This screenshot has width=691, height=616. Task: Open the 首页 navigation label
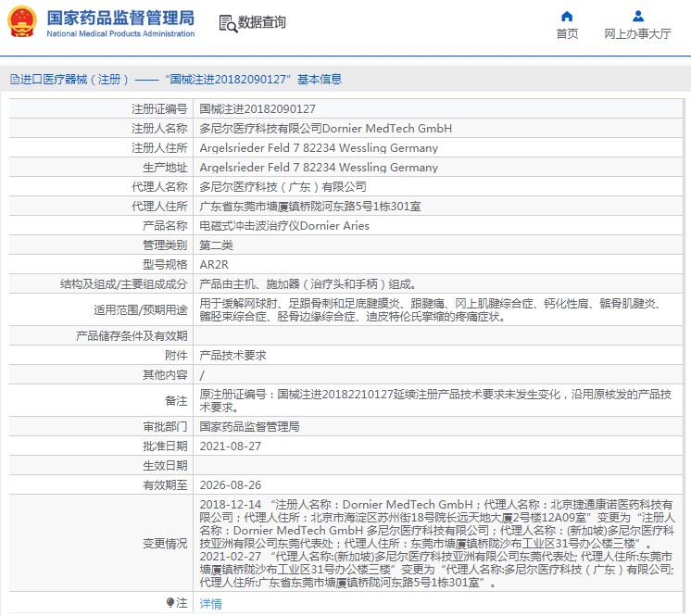(567, 34)
